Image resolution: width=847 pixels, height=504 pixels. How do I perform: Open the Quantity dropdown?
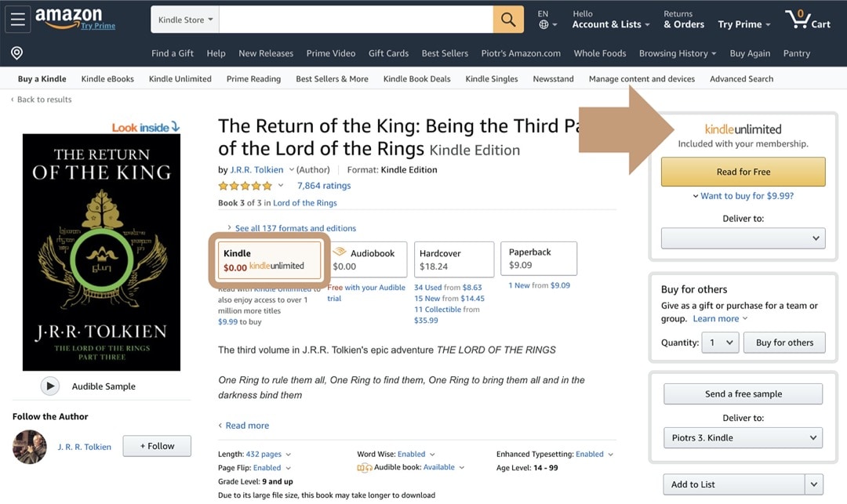click(x=720, y=342)
